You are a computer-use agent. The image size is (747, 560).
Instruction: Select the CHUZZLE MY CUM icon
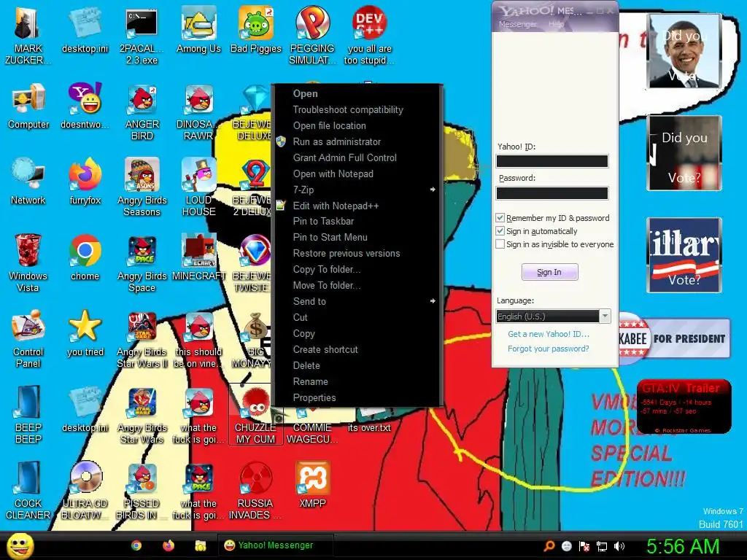(255, 415)
